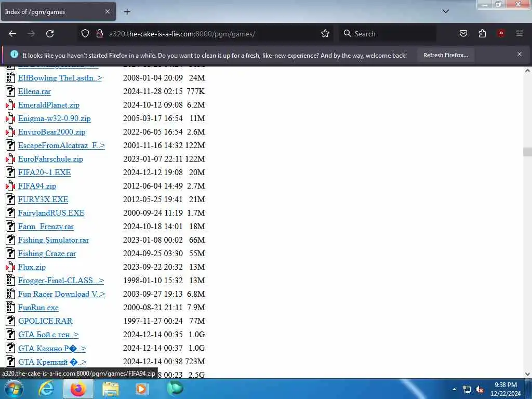Click the muted volume tray icon
The height and width of the screenshot is (399, 532).
pos(480,390)
